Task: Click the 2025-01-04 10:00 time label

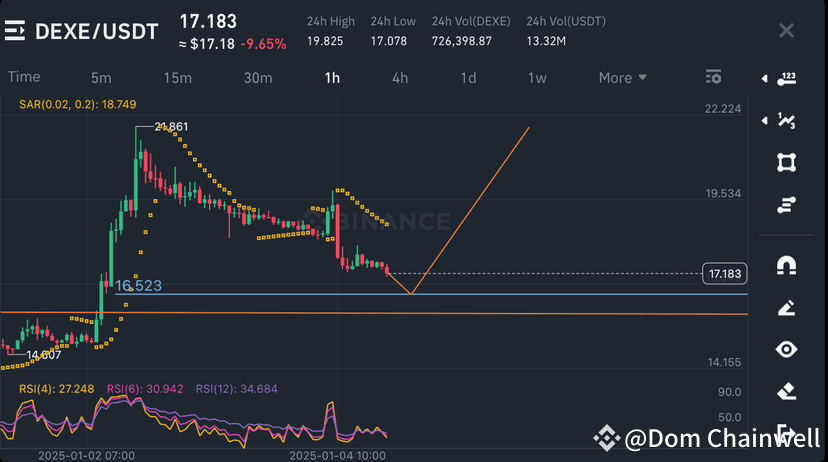Action: 337,456
